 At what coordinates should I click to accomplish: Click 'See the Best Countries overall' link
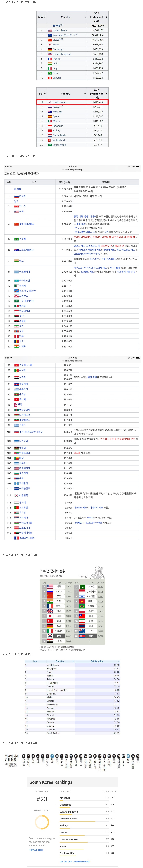point(75,861)
